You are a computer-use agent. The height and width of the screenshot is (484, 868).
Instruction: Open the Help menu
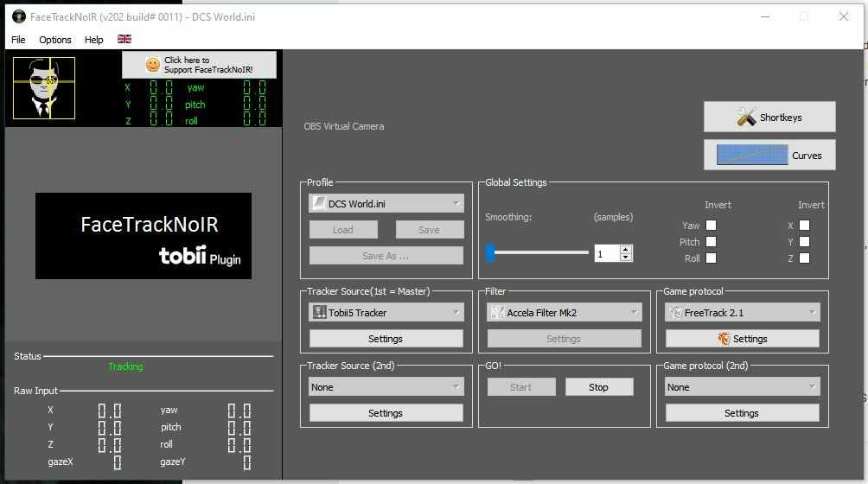click(93, 40)
